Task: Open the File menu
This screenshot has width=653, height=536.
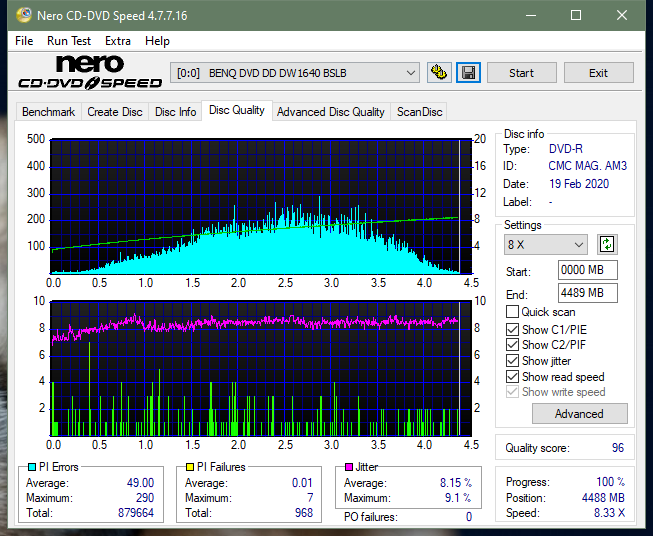Action: 24,41
